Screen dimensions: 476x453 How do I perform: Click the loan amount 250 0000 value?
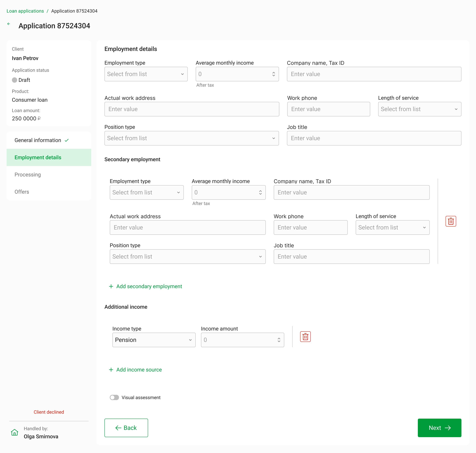click(x=26, y=119)
